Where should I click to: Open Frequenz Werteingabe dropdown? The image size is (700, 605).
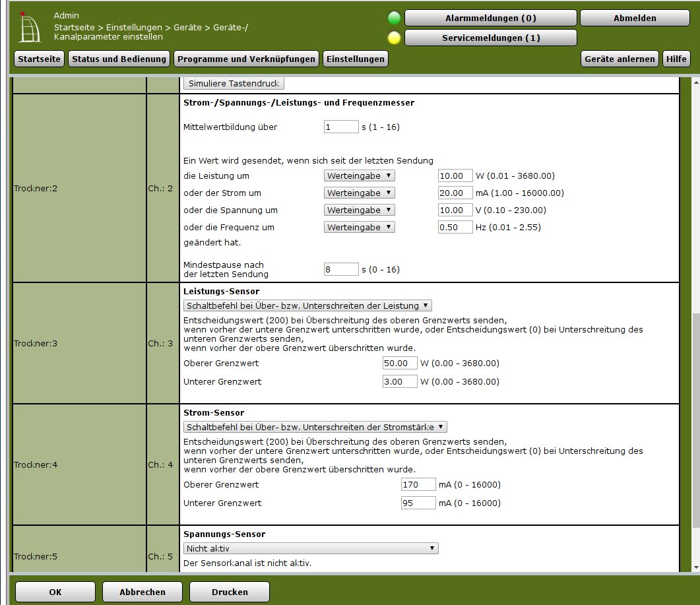pos(360,227)
